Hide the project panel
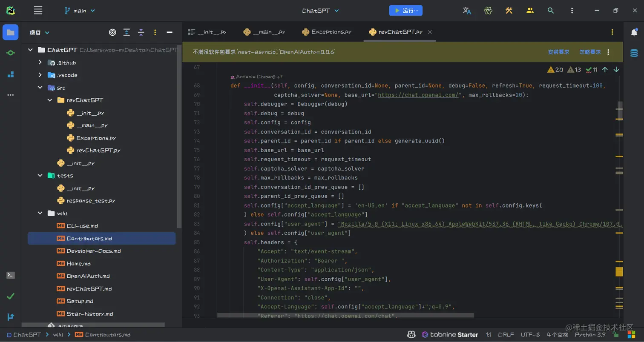 pyautogui.click(x=170, y=32)
